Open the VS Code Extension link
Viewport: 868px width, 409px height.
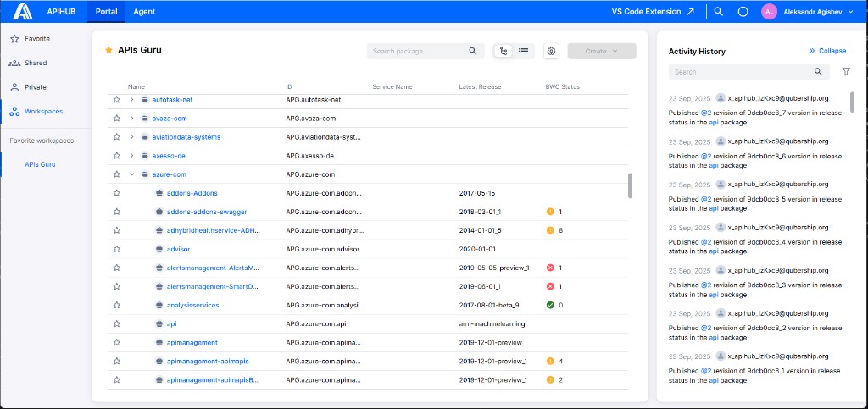tap(653, 12)
